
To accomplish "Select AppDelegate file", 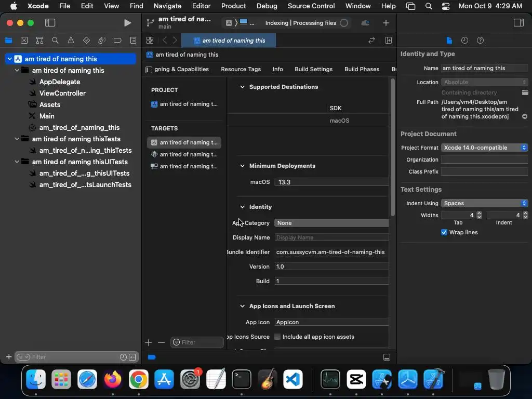I will click(x=60, y=82).
